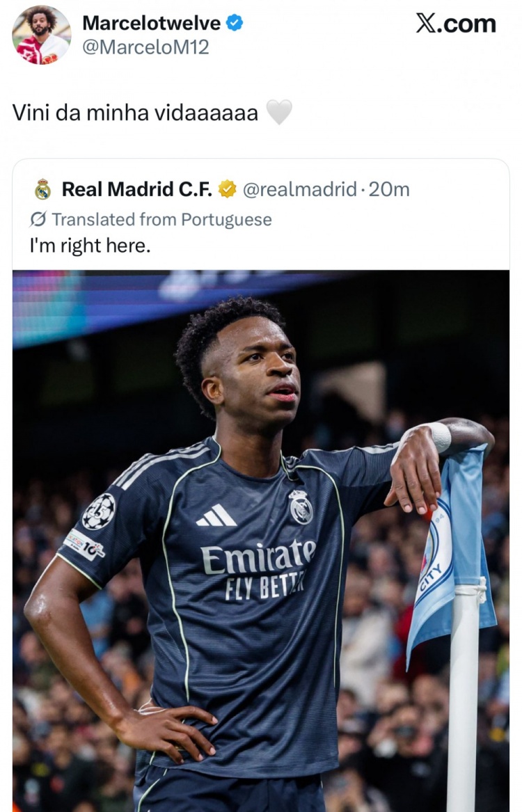
Task: Open the quoted post player photo
Action: click(261, 541)
